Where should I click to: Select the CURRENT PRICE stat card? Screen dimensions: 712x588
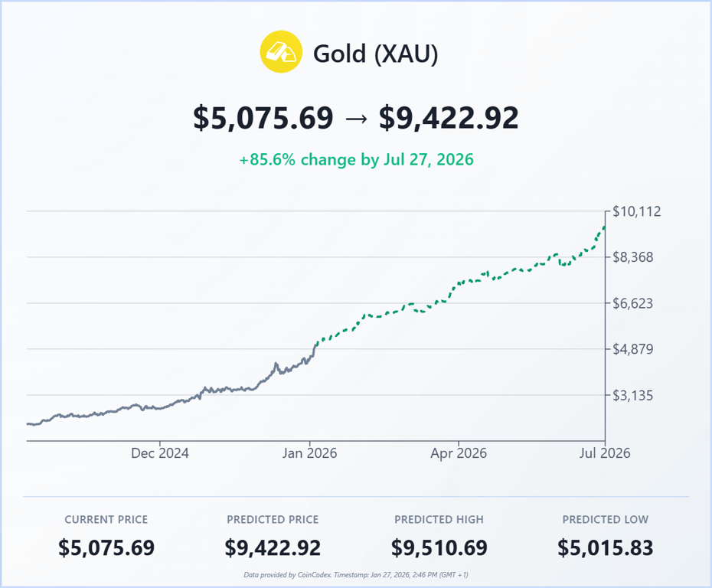(x=106, y=534)
